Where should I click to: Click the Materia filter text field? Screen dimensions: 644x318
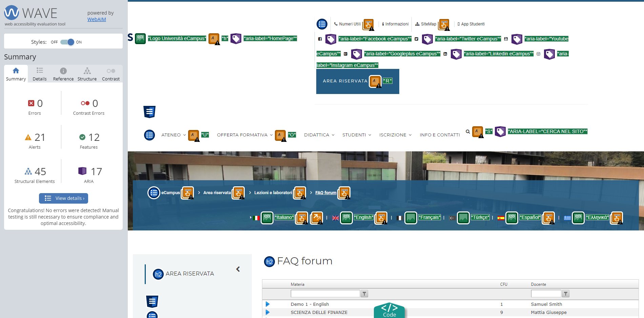click(325, 294)
